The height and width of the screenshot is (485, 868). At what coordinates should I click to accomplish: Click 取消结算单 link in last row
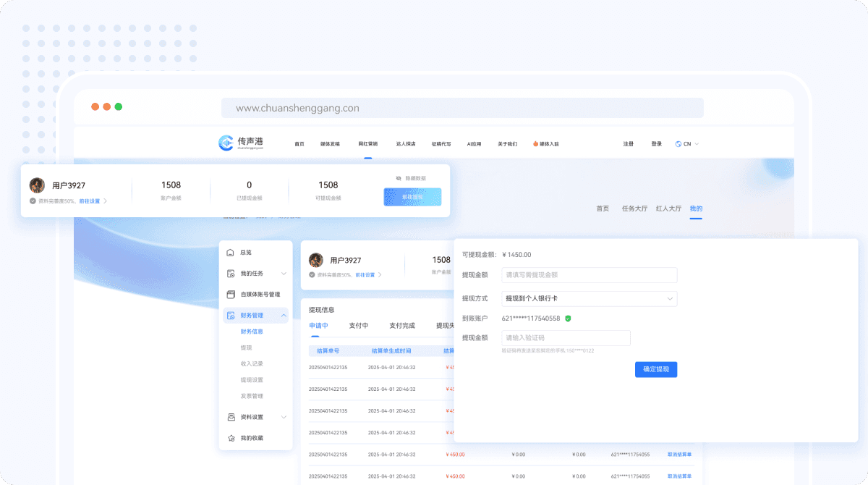679,476
